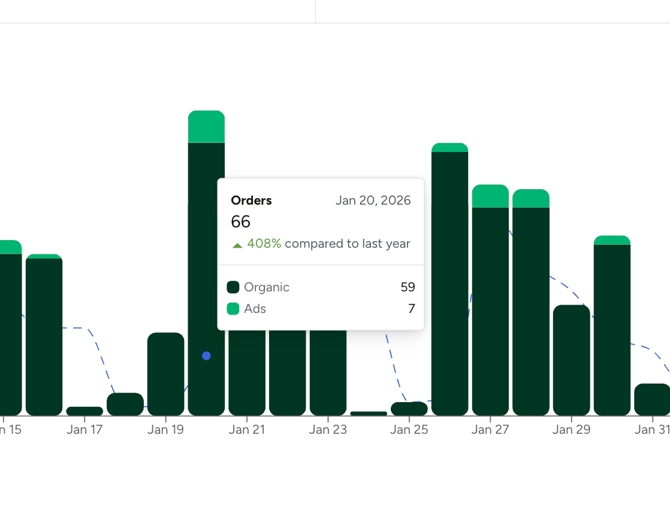Click the green Ads cap on Jan 30 bar
Screen dimensions: 670x505
(x=612, y=240)
